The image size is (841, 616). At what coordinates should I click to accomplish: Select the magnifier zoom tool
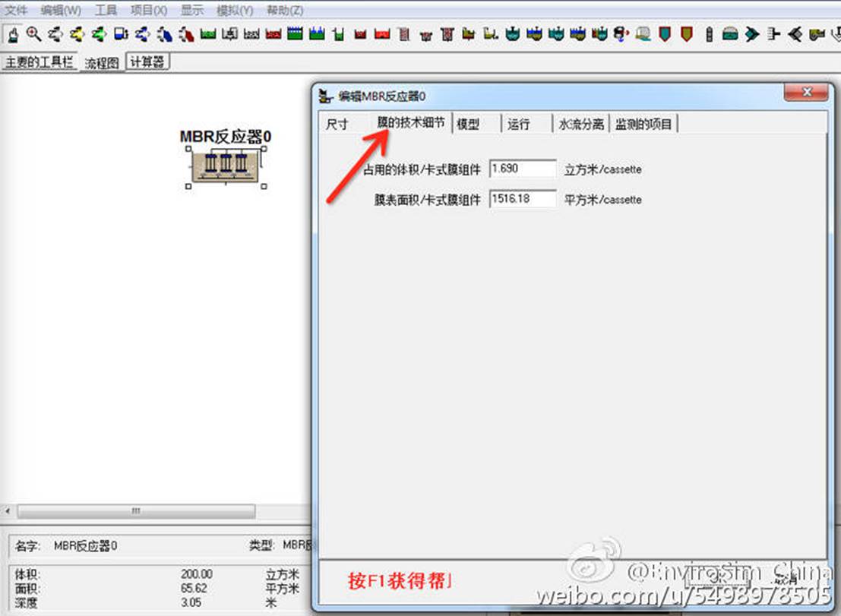(33, 34)
